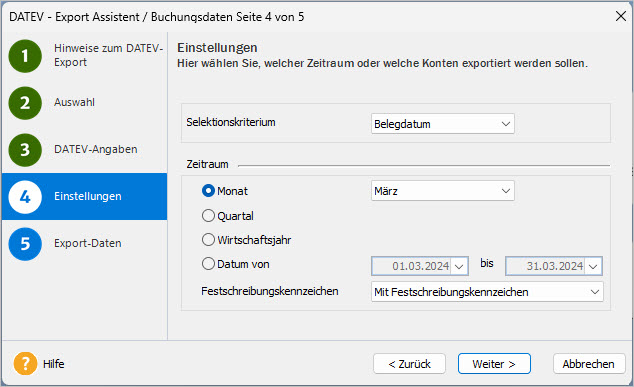Open the 'Hinweise zum DATEV-Export' step
The width and height of the screenshot is (634, 387).
point(108,55)
